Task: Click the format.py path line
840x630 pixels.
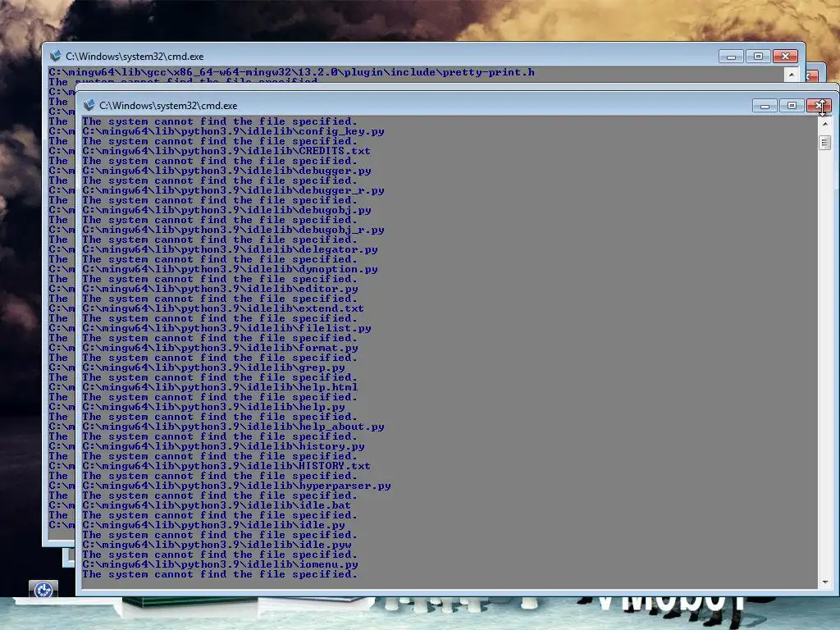Action: coord(220,348)
